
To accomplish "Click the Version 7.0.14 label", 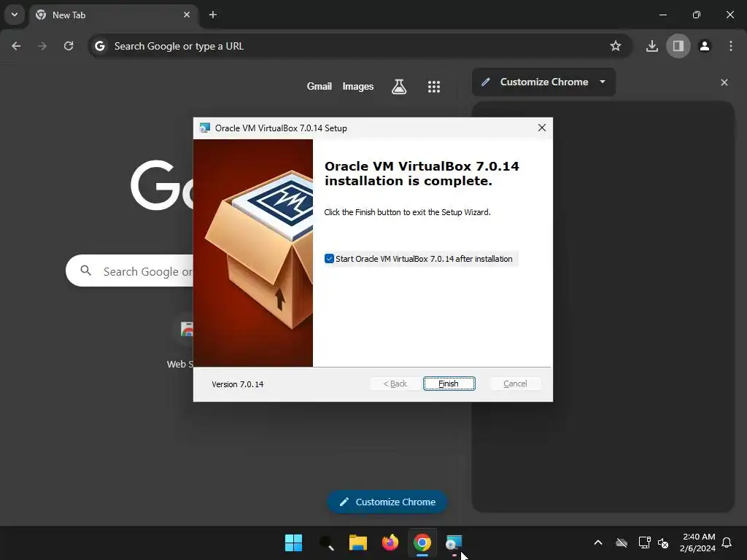I will click(237, 384).
